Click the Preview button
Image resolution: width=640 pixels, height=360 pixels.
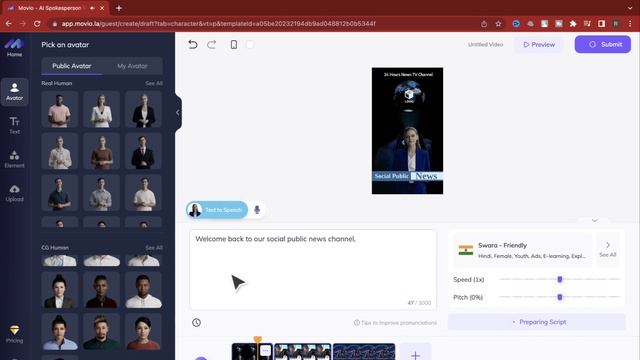pyautogui.click(x=539, y=44)
